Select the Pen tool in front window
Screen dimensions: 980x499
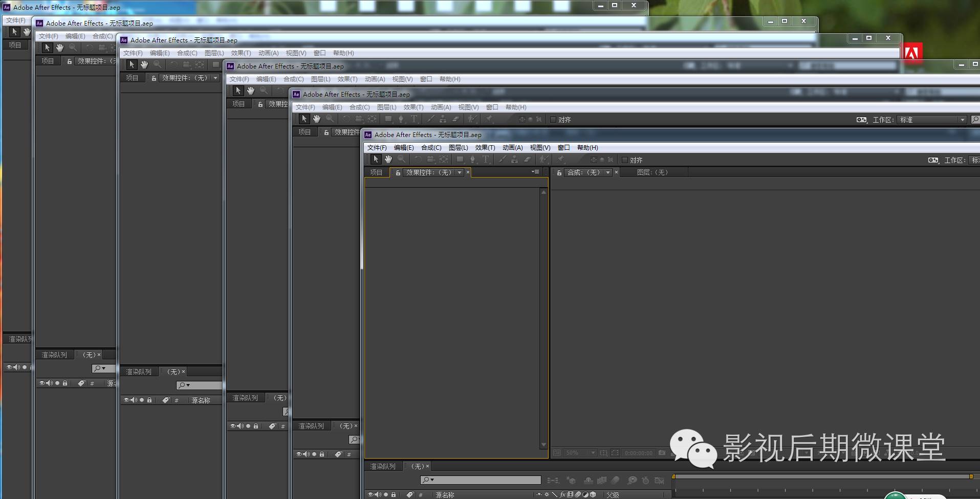[x=473, y=160]
